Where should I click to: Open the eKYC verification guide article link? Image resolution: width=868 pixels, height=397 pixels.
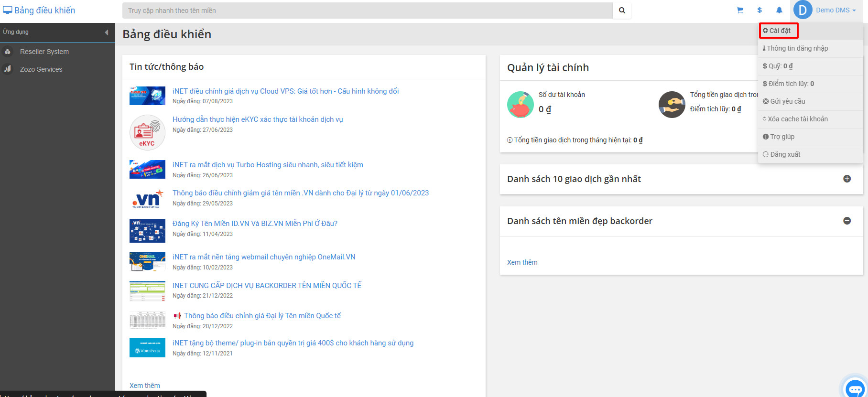258,119
